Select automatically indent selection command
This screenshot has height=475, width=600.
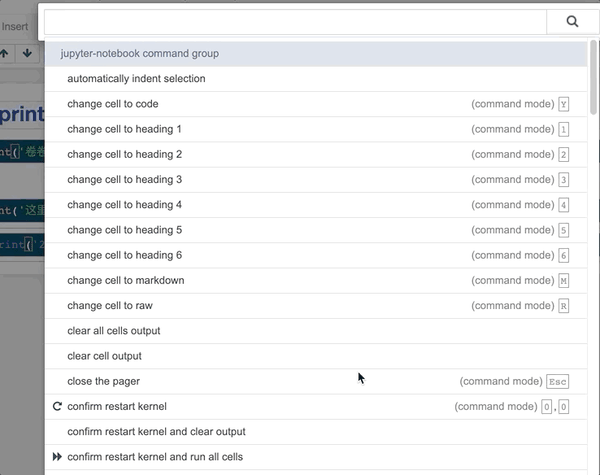tap(136, 79)
